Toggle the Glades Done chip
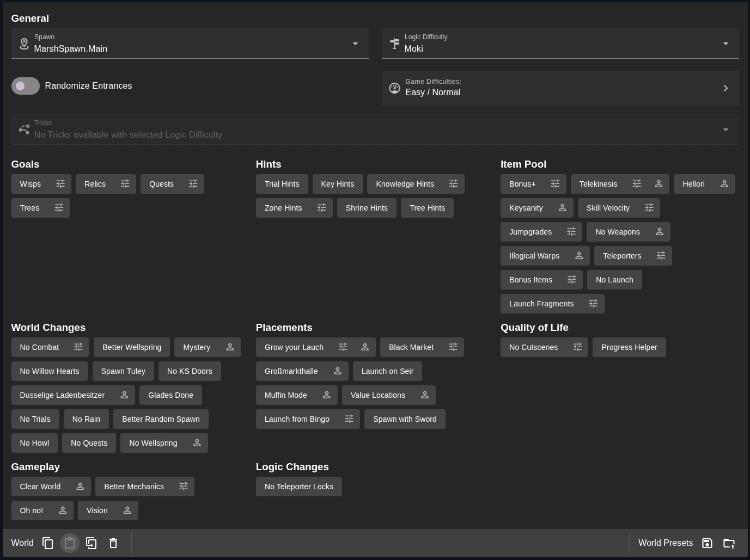The width and height of the screenshot is (750, 560). [170, 395]
